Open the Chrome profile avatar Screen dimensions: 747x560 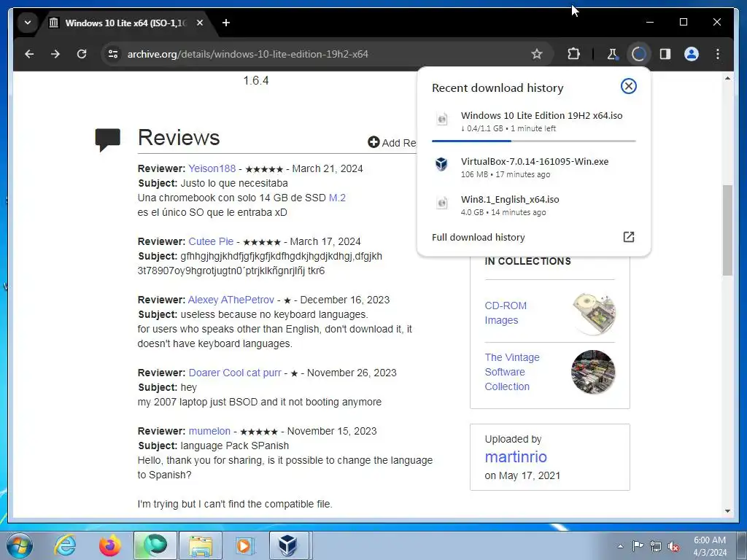pos(692,54)
